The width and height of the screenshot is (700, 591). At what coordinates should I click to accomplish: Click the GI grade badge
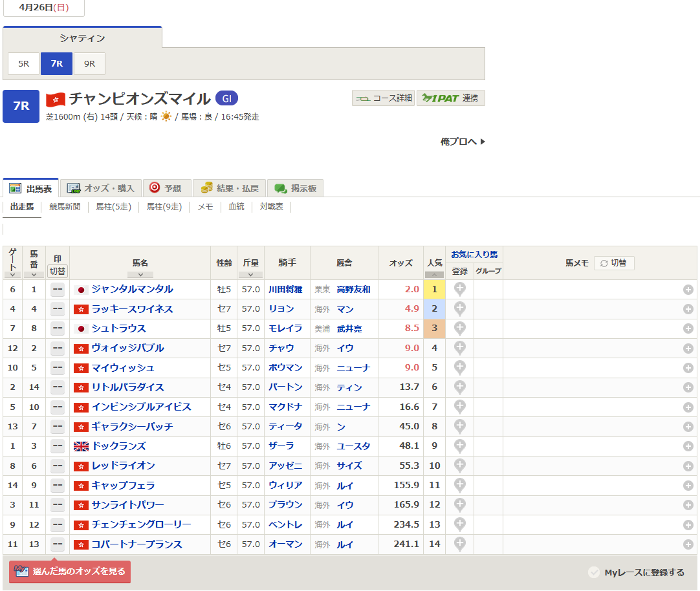(x=227, y=98)
